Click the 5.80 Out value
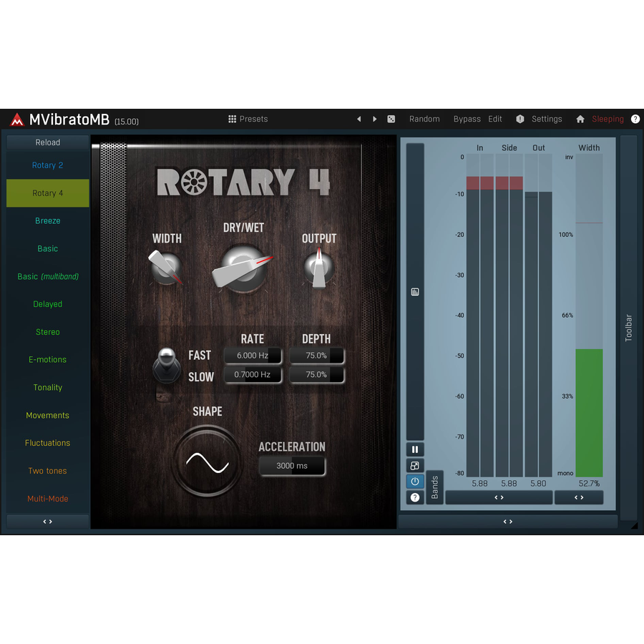This screenshot has height=644, width=644. [x=538, y=484]
